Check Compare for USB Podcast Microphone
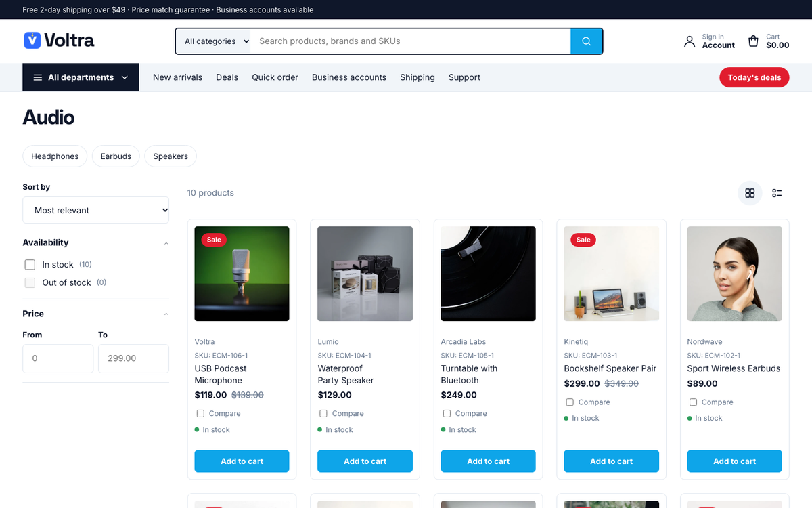812x508 pixels. tap(200, 413)
